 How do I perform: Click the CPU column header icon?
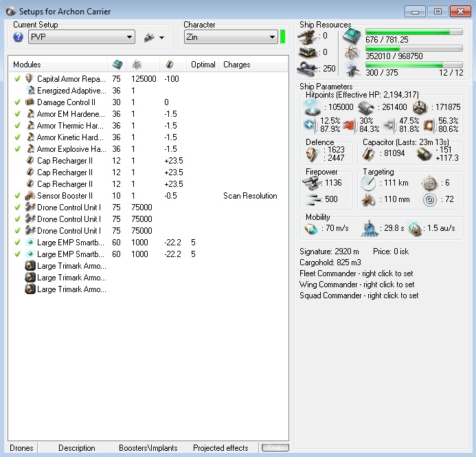[x=117, y=65]
